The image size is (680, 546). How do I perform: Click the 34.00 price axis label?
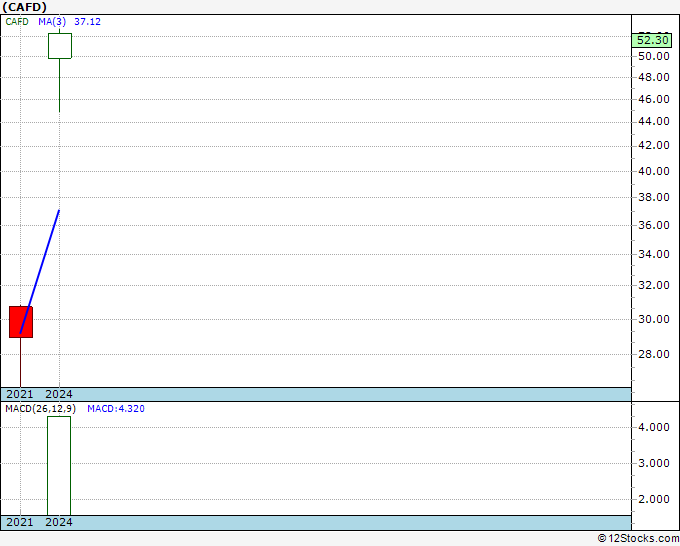(x=654, y=254)
